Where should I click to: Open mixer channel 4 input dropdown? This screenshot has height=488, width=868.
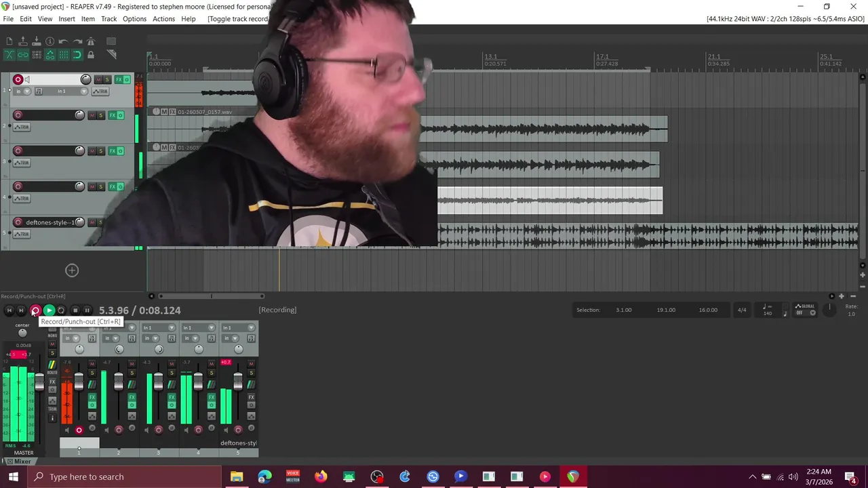[199, 327]
